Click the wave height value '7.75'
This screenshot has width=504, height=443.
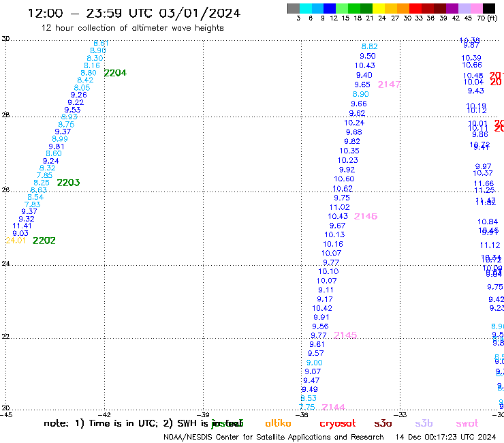point(307,407)
